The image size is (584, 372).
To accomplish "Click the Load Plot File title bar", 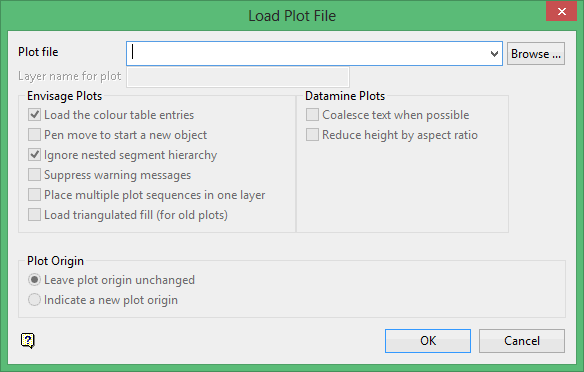I will 292,16.
